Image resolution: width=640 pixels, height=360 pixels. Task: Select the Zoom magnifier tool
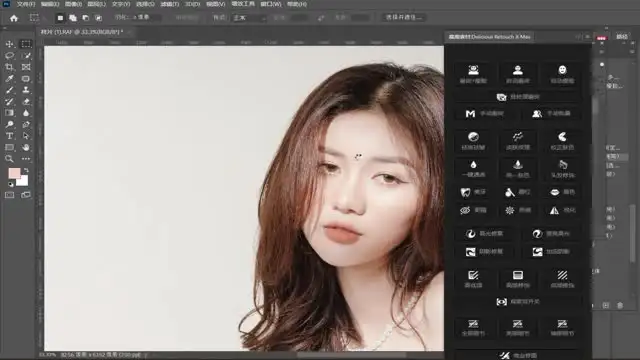coord(9,159)
